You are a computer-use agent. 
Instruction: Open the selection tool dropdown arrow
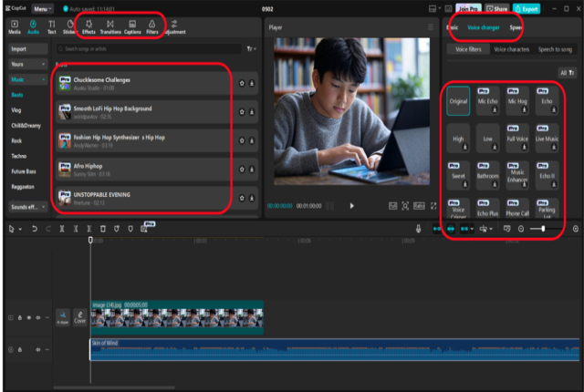coord(20,229)
